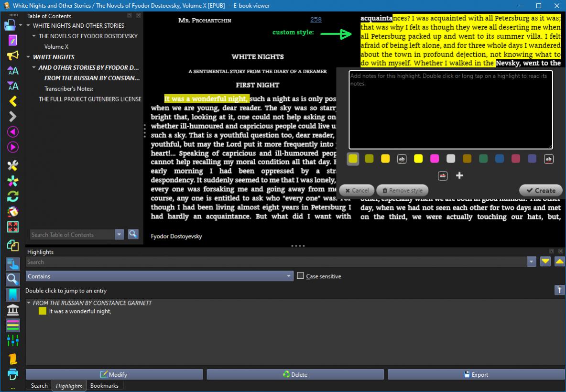The height and width of the screenshot is (392, 566).
Task: Switch to the Bookmarks tab
Action: [x=104, y=385]
